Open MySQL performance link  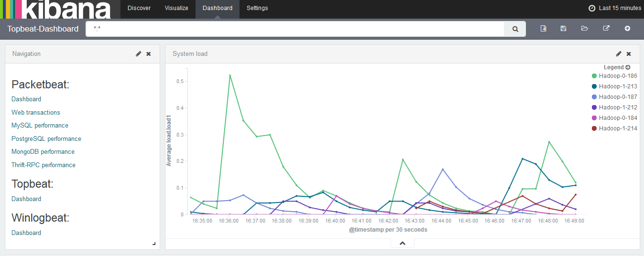[x=40, y=126]
